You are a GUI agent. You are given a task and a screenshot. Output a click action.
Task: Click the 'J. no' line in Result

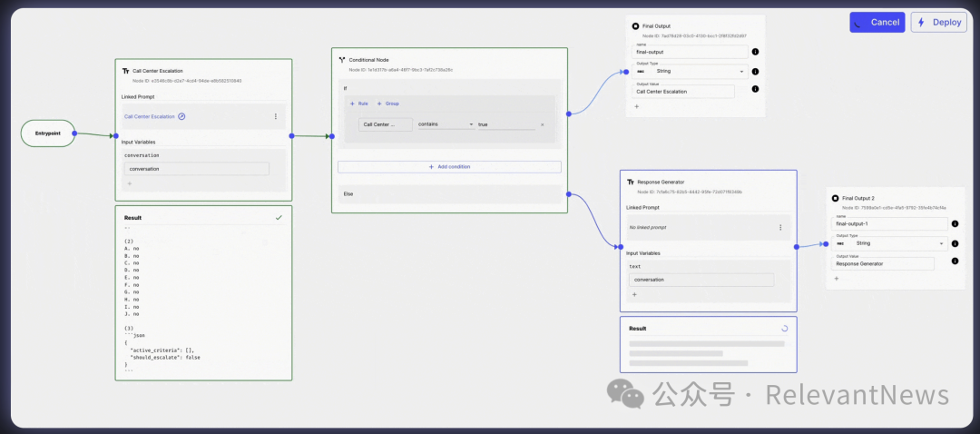[x=132, y=314]
